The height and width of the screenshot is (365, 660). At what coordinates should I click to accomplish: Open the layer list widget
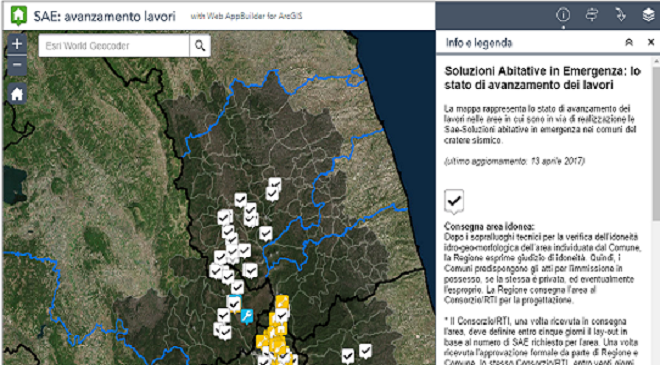pos(648,15)
